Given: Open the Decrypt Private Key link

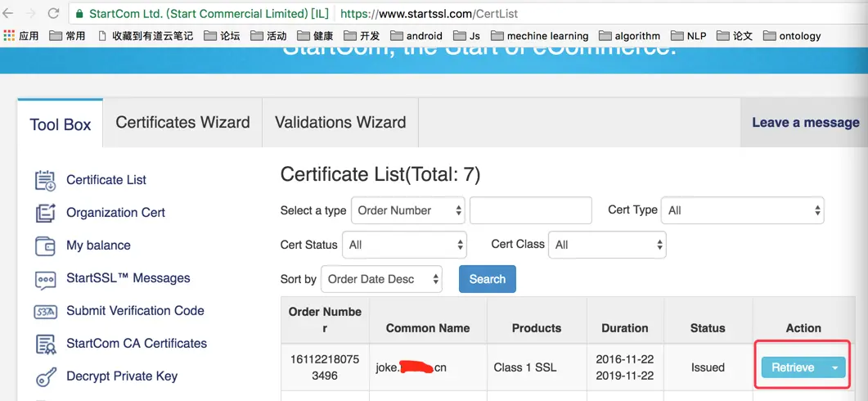Looking at the screenshot, I should click(x=122, y=376).
